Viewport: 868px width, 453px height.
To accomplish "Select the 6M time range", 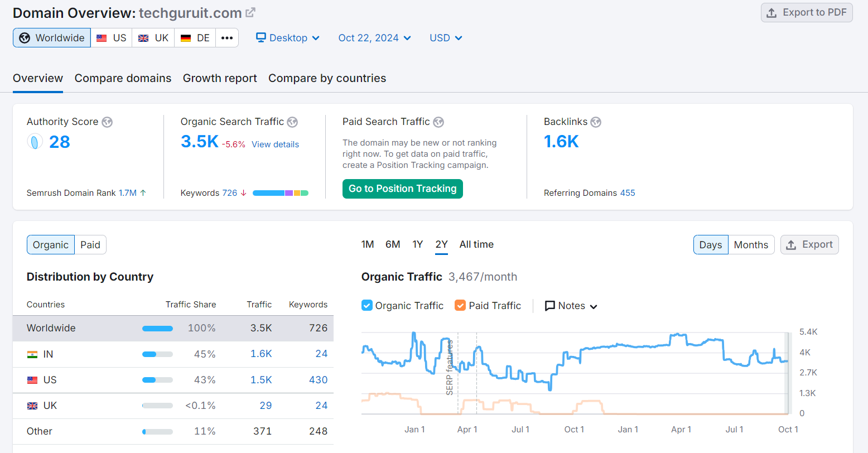I will pyautogui.click(x=393, y=244).
